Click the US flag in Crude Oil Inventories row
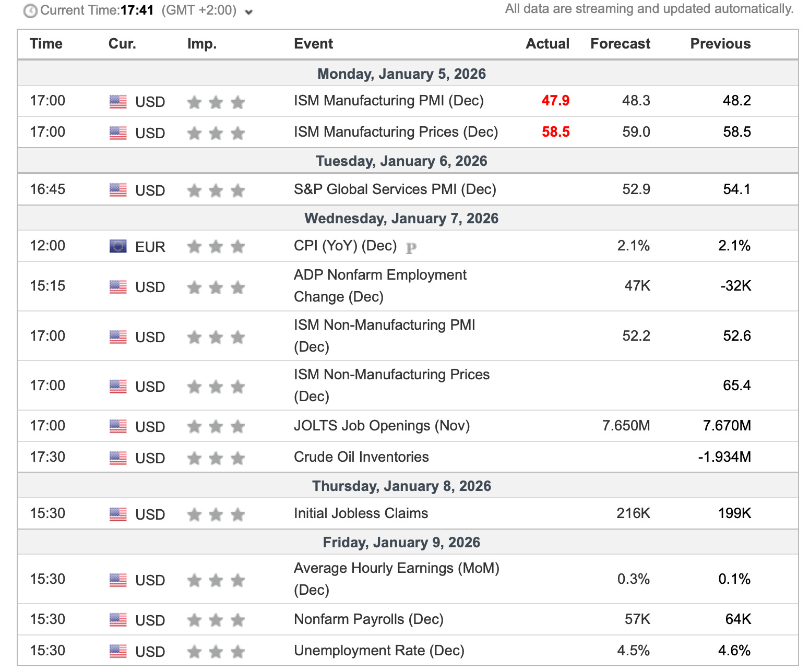This screenshot has height=672, width=809. (118, 458)
